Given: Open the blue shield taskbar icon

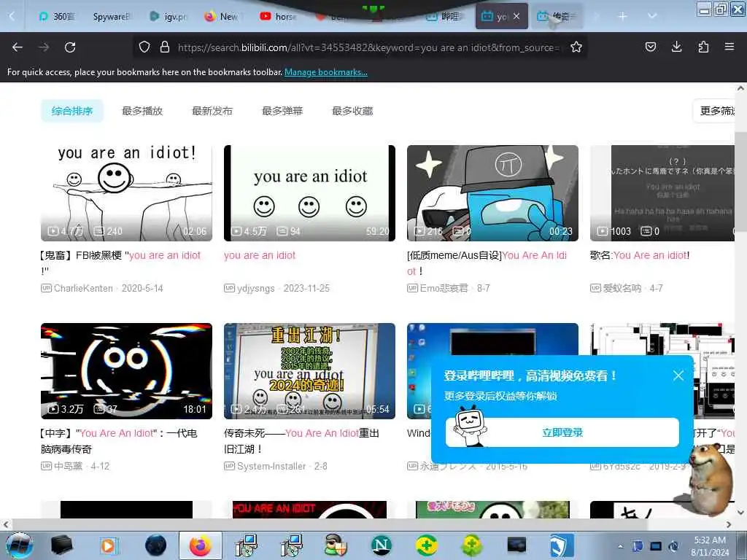Looking at the screenshot, I should pos(561,545).
